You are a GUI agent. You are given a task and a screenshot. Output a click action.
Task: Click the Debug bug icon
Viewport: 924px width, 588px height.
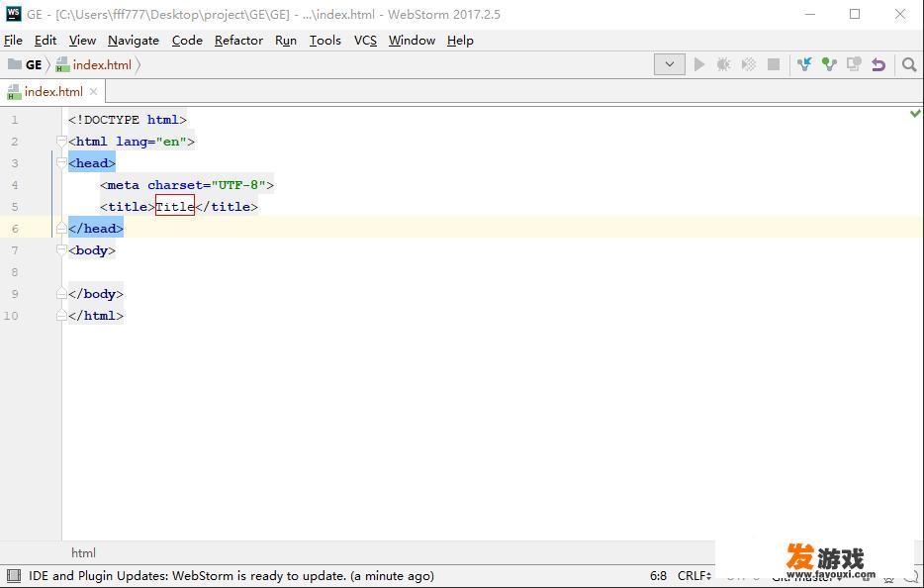(723, 64)
